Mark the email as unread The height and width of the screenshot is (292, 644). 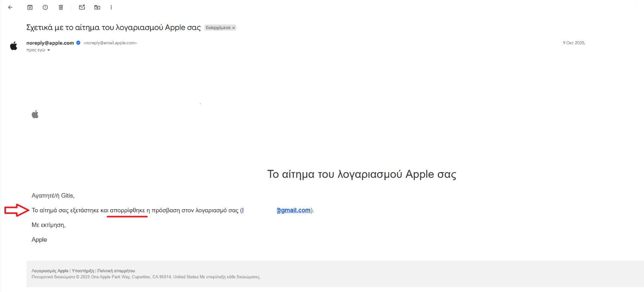coord(82,7)
